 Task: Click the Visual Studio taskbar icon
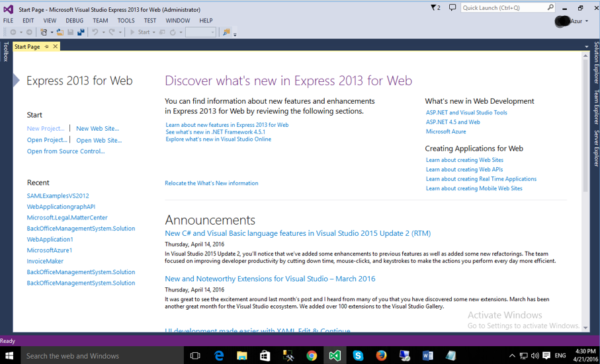tap(335, 355)
